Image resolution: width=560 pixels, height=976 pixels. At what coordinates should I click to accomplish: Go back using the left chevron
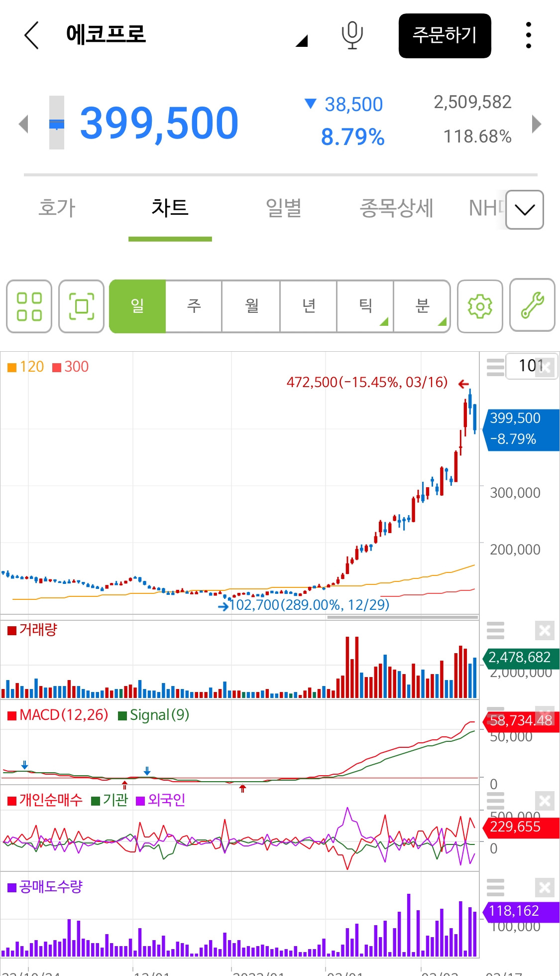click(x=31, y=35)
